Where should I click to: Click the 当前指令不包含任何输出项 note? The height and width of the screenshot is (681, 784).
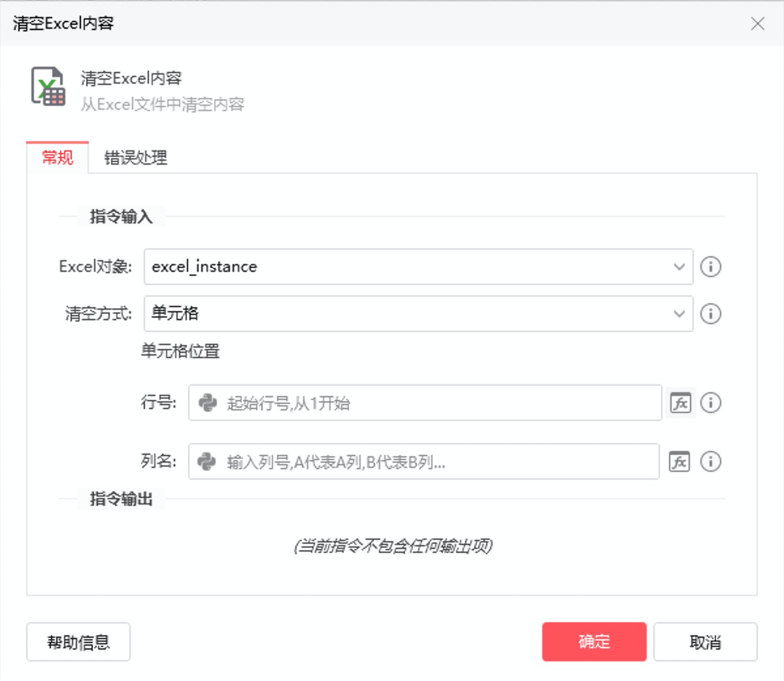coord(393,545)
